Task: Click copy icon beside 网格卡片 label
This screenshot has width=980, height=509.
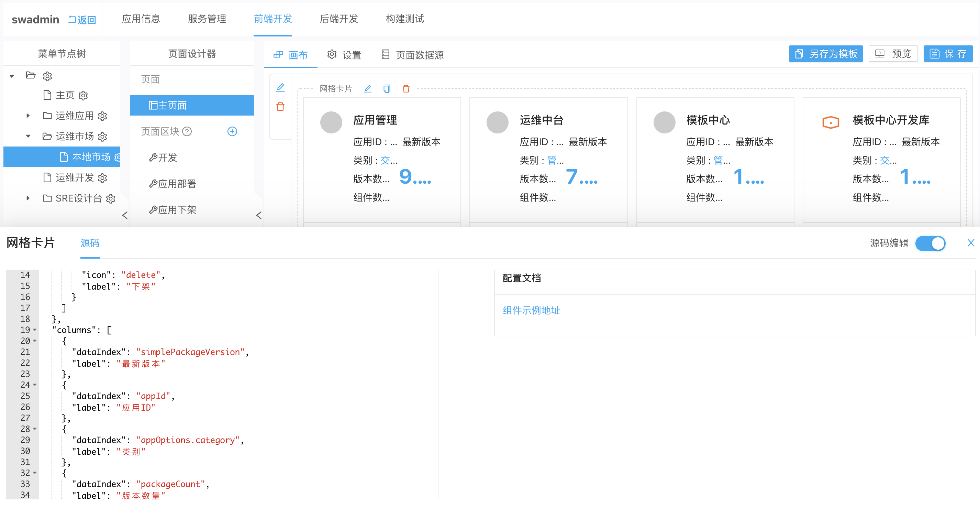Action: click(387, 89)
